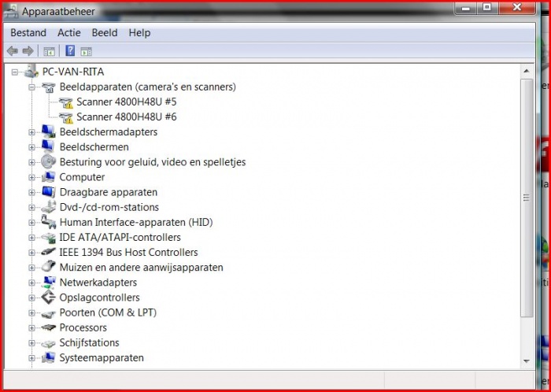Select Scanner 4800H48U #6 device
This screenshot has height=392, width=551.
click(x=127, y=117)
